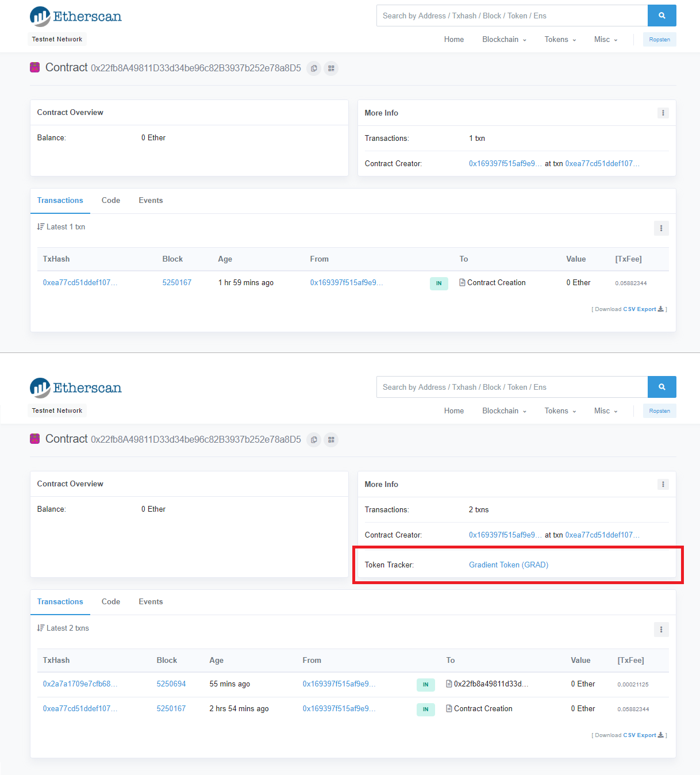The image size is (700, 775).
Task: Click the Etherscan logo in top page
Action: point(75,17)
